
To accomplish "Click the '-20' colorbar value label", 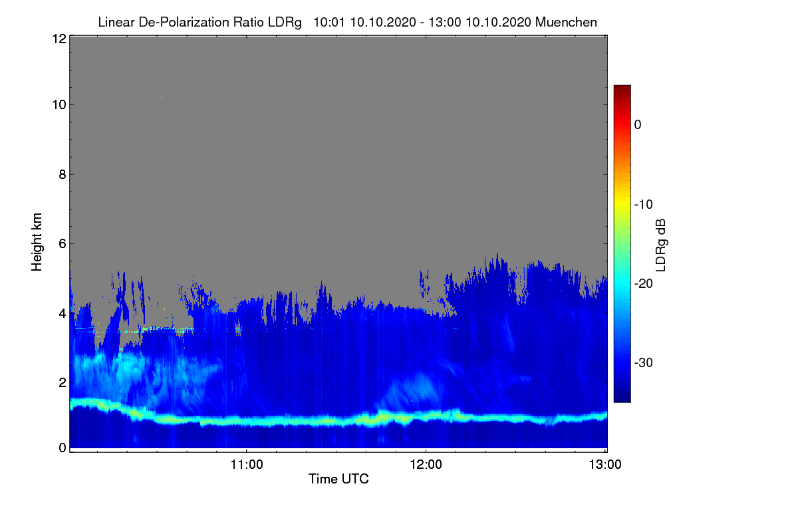I will coord(644,283).
